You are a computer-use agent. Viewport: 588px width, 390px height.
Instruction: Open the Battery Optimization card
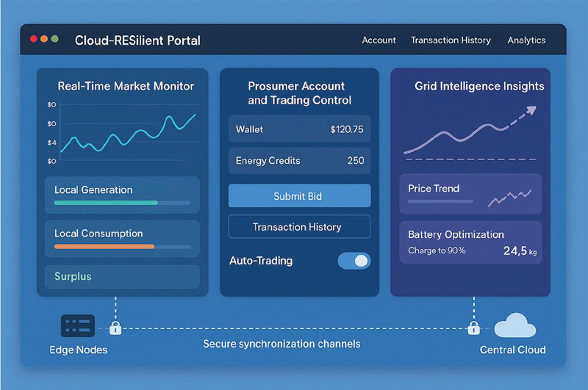[470, 242]
